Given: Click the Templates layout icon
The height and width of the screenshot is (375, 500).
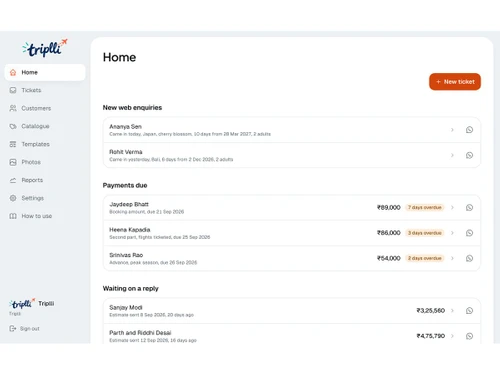Looking at the screenshot, I should (x=13, y=144).
